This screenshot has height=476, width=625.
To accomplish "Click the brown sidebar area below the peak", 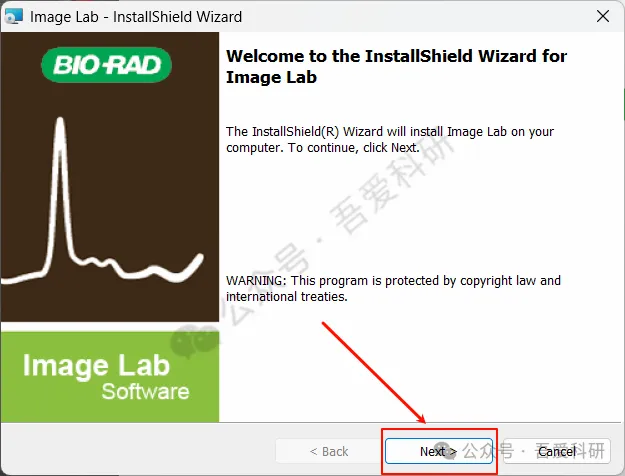I will coord(110,303).
